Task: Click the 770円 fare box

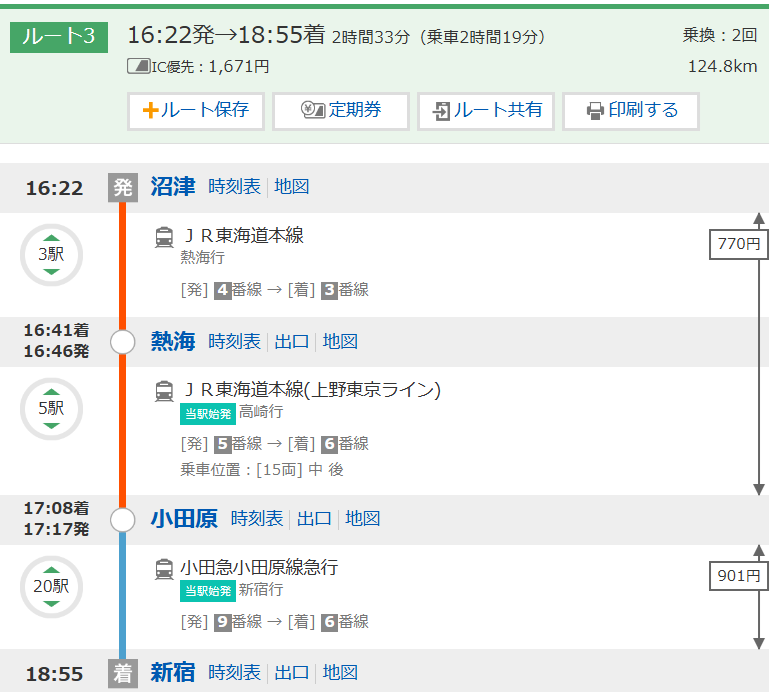Action: [x=738, y=244]
